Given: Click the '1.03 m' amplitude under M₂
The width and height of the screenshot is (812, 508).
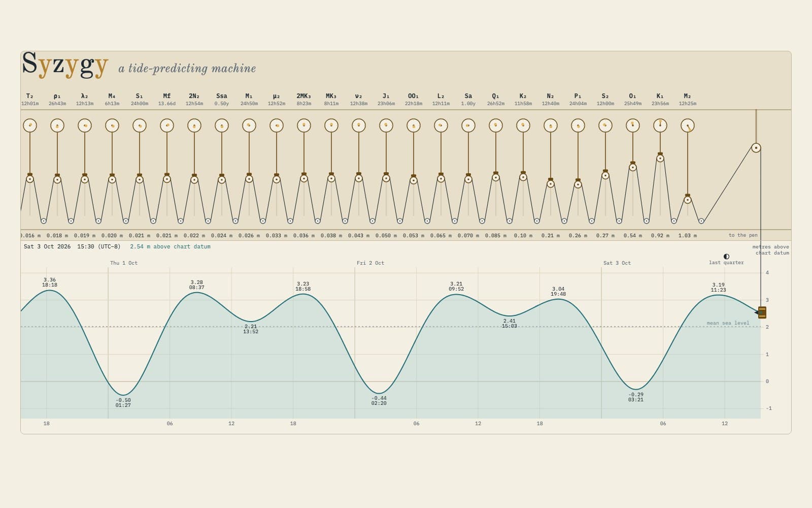Looking at the screenshot, I should pyautogui.click(x=688, y=236).
